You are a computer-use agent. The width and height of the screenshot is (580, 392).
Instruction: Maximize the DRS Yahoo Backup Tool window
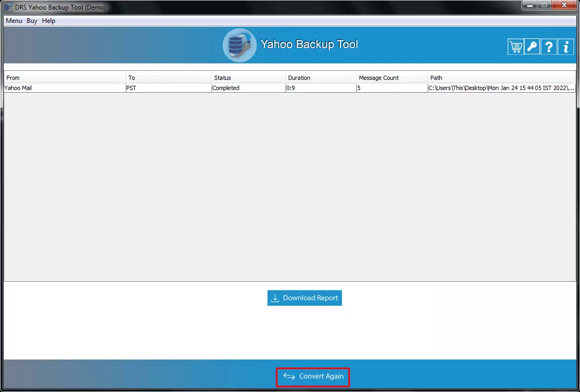tap(544, 5)
